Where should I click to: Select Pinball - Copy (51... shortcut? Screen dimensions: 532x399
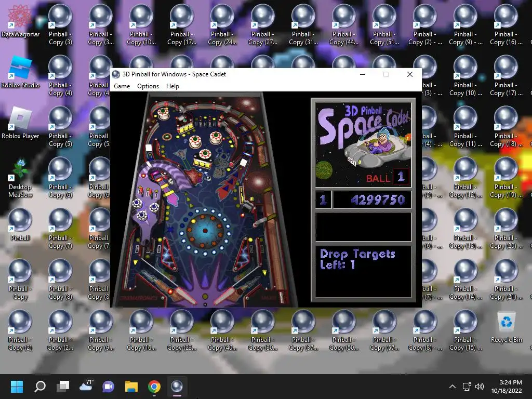pos(384,25)
